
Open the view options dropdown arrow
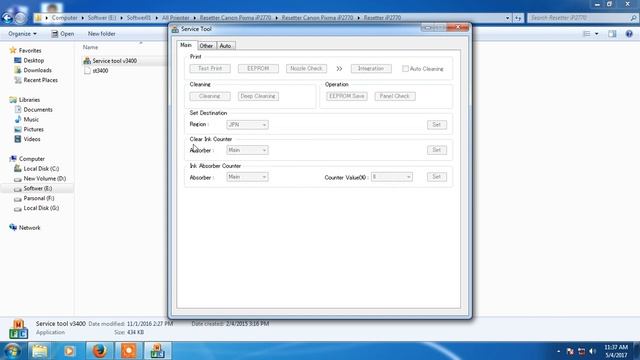(596, 34)
